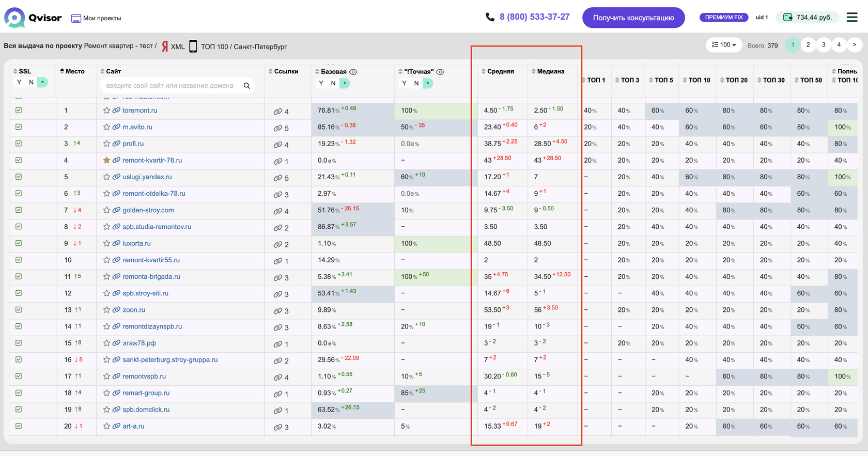Click SSL check icon for art-a.ru row
Image resolution: width=868 pixels, height=456 pixels.
19,426
